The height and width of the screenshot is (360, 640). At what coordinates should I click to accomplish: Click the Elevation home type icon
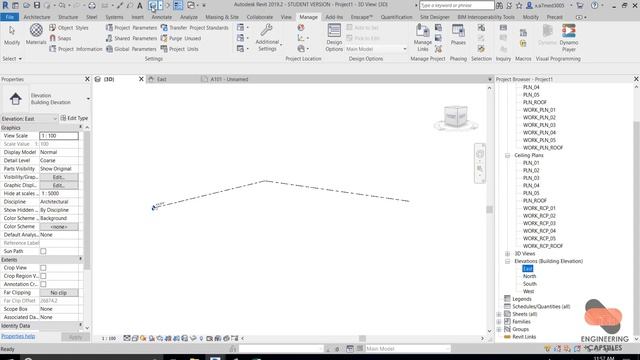point(16,99)
